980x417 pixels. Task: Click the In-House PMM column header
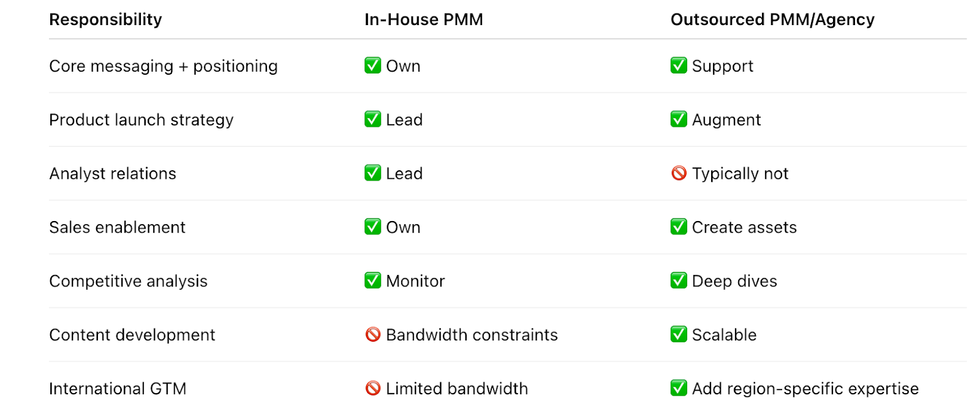click(424, 20)
